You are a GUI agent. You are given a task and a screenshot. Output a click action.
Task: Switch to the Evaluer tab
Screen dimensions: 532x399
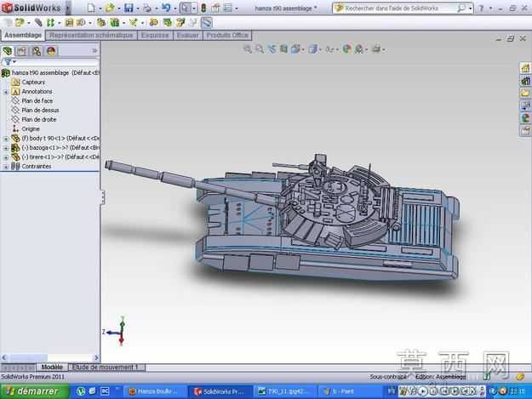pos(187,35)
